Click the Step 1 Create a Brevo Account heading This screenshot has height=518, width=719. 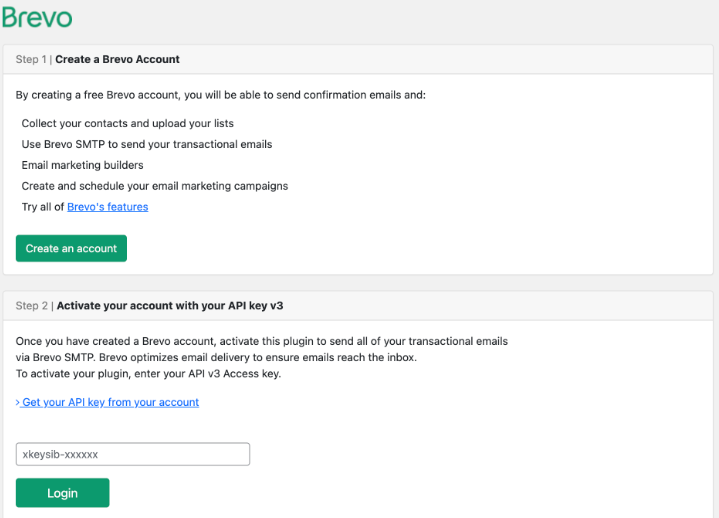point(98,59)
